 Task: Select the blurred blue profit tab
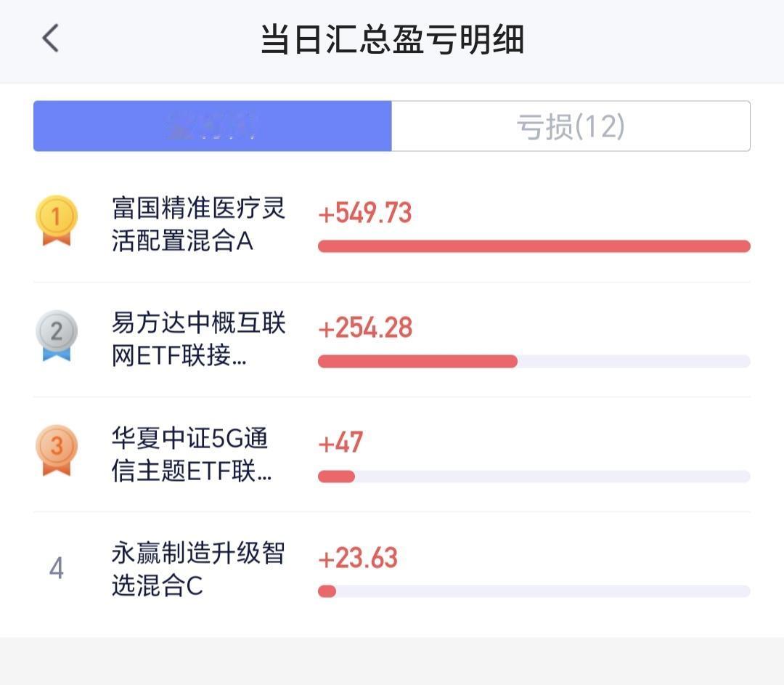[213, 126]
